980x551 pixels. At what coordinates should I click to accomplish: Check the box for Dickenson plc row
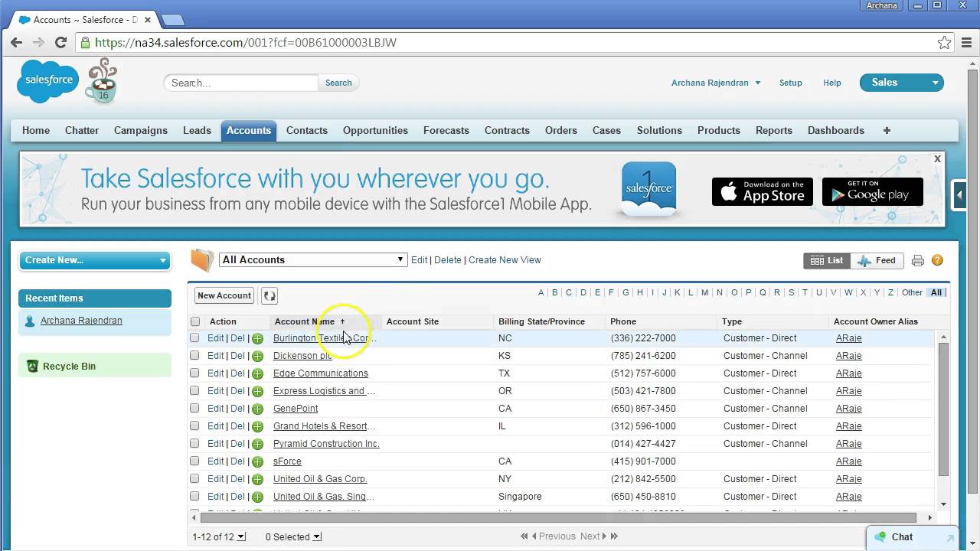194,356
